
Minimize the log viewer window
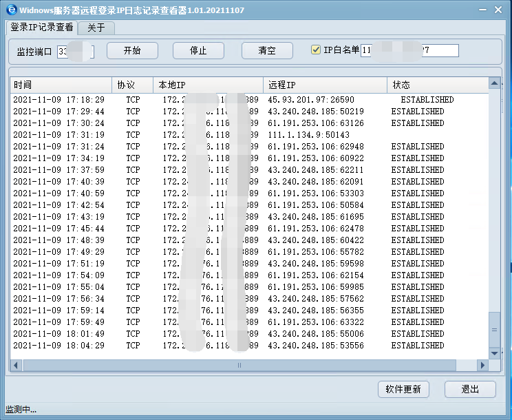tap(482, 10)
